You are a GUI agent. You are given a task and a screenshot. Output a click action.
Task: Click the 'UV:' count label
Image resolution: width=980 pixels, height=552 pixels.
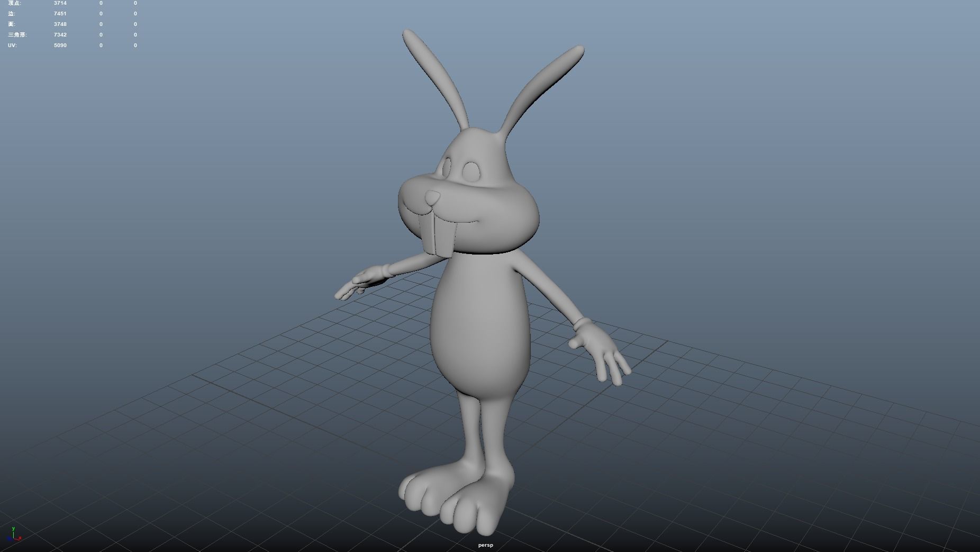(12, 46)
